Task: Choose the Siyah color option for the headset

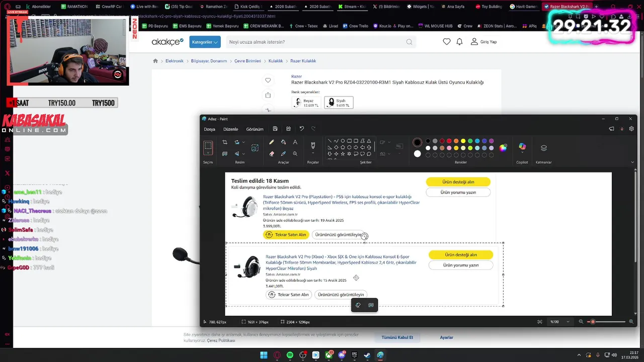Action: click(339, 103)
